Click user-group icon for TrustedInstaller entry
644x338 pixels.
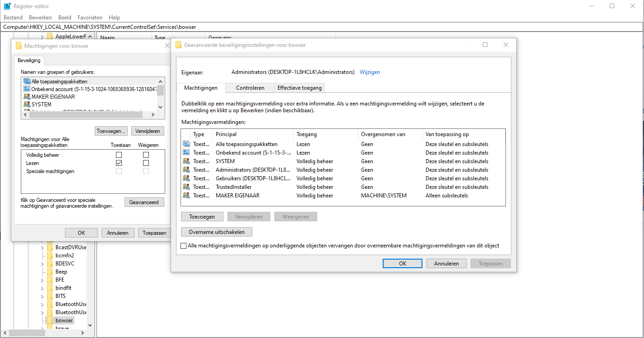click(186, 187)
